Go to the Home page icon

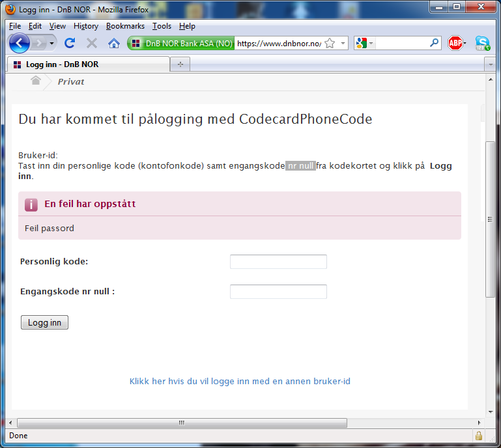click(x=114, y=43)
